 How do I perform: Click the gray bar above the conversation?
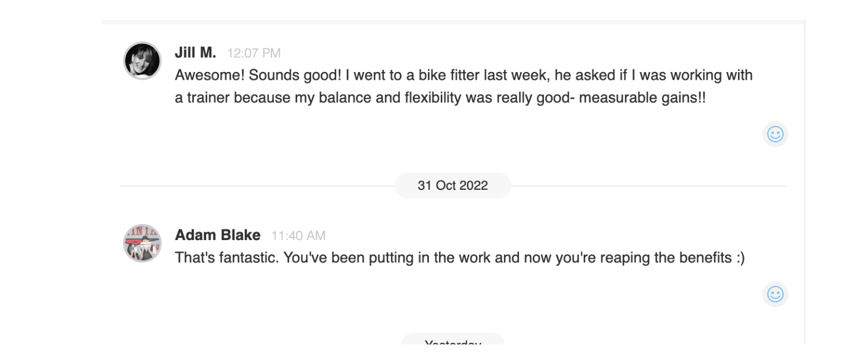click(x=452, y=22)
